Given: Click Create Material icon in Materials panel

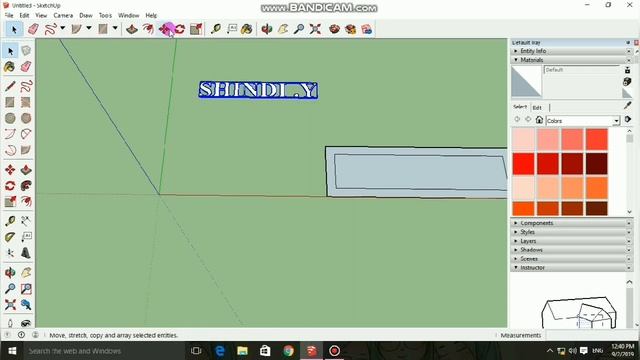Looking at the screenshot, I should pos(627,82).
